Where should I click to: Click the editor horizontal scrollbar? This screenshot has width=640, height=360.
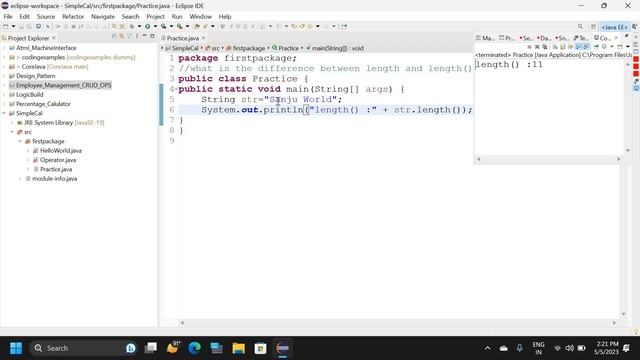point(398,323)
